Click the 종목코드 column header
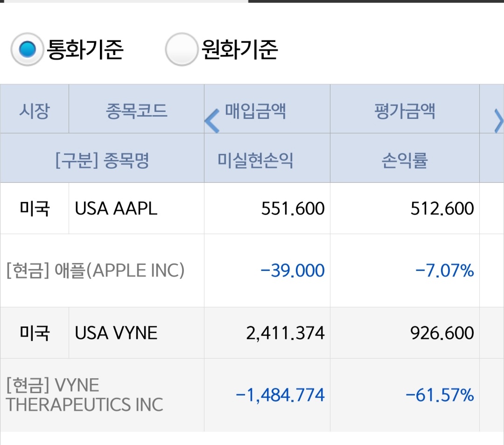The image size is (504, 445). coord(136,111)
